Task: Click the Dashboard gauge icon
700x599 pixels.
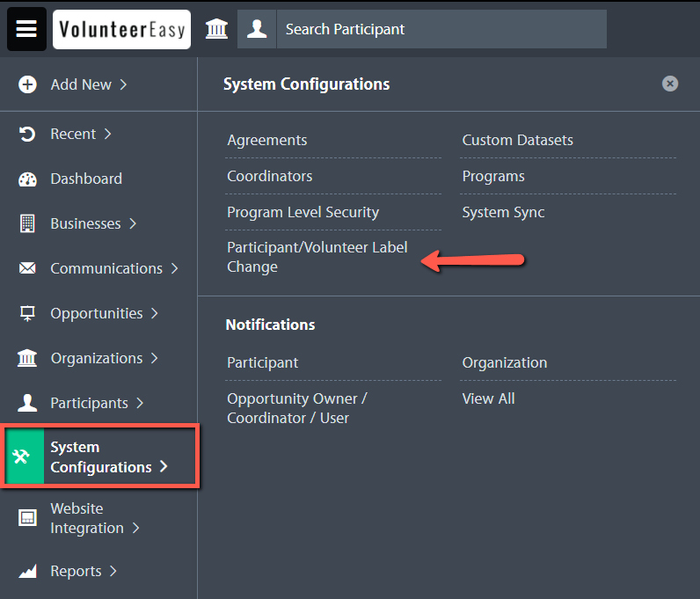Action: coord(27,179)
